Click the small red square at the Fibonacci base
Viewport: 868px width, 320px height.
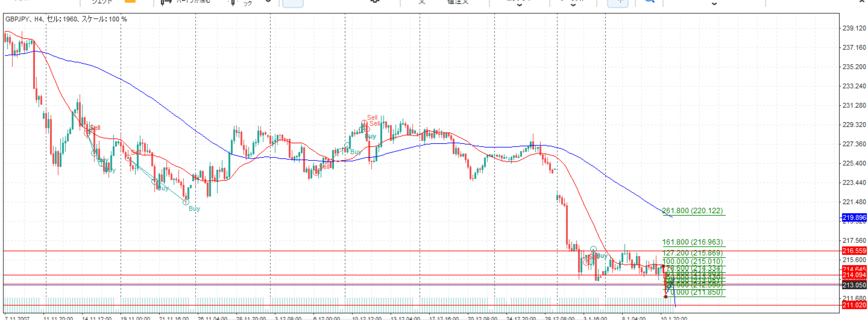[x=666, y=297]
